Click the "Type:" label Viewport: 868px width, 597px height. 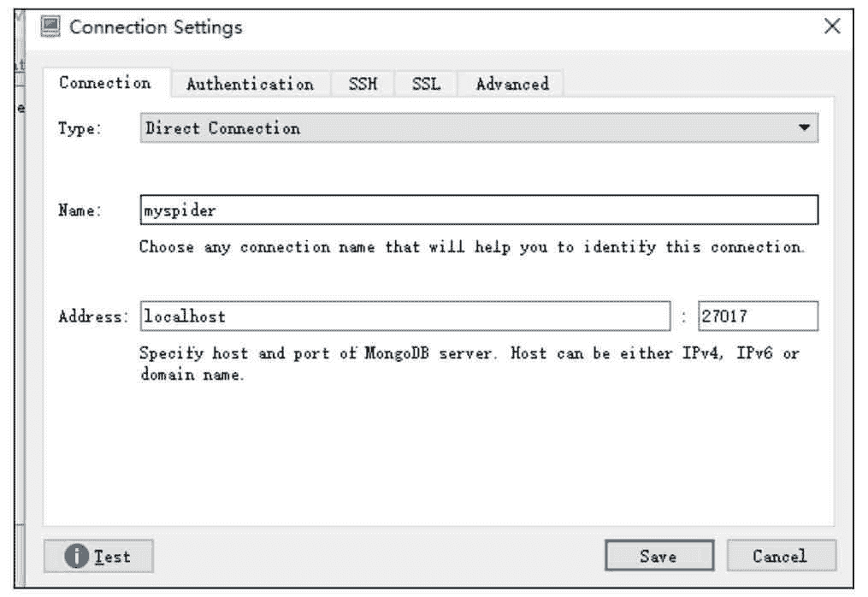click(79, 129)
